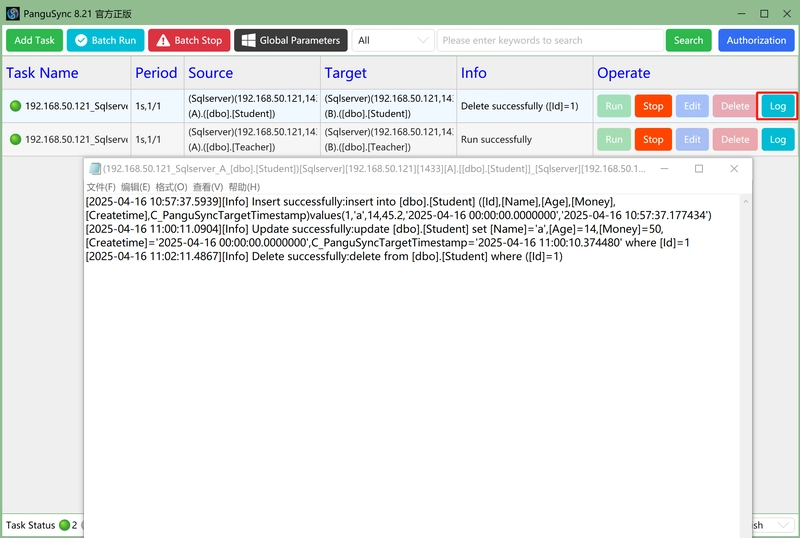This screenshot has width=800, height=538.
Task: Edit the Student sync task
Action: click(x=692, y=106)
